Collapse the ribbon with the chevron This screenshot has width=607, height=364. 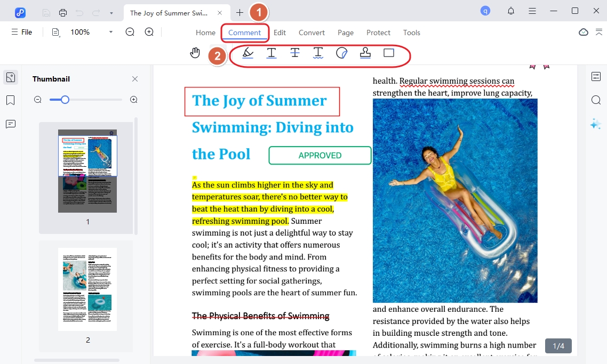click(599, 32)
